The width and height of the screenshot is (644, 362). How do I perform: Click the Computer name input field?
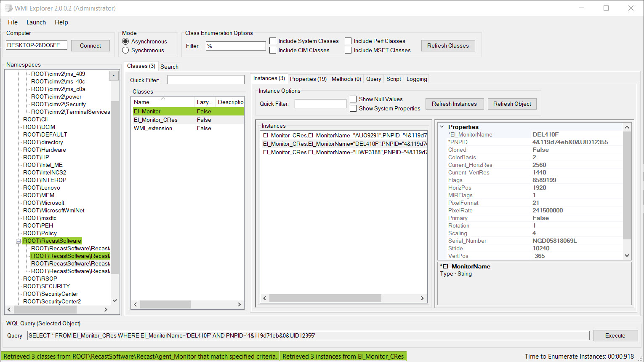(x=37, y=45)
